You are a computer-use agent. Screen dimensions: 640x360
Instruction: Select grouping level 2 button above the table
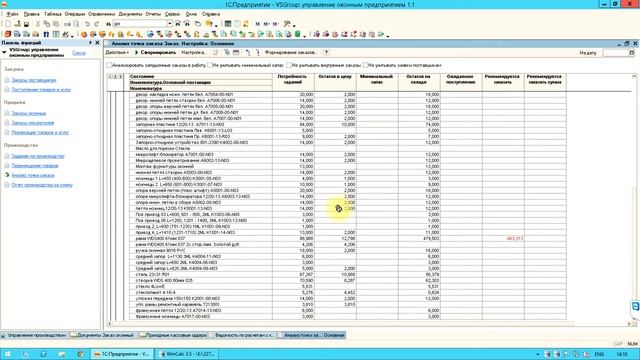coord(115,77)
